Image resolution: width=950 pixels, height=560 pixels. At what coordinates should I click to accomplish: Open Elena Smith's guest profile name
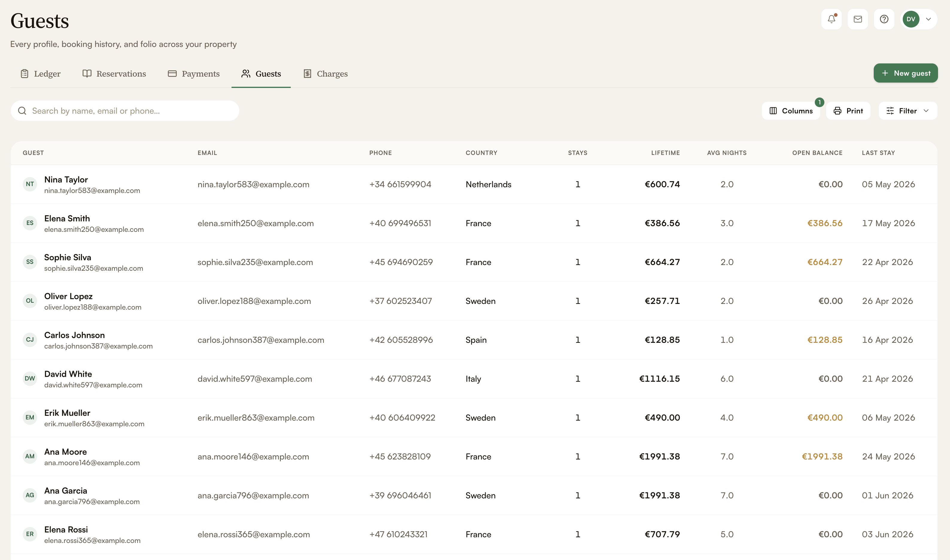[x=67, y=218]
